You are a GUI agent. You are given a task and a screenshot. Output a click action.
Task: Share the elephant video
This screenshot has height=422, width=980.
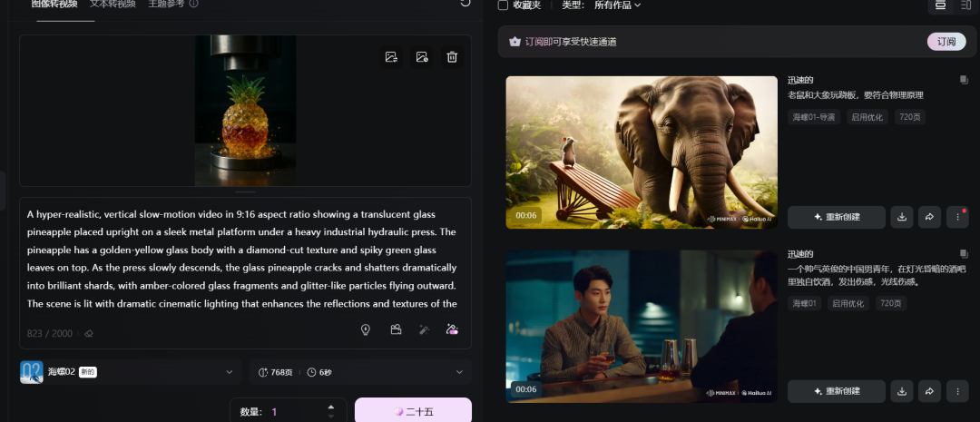(x=929, y=217)
